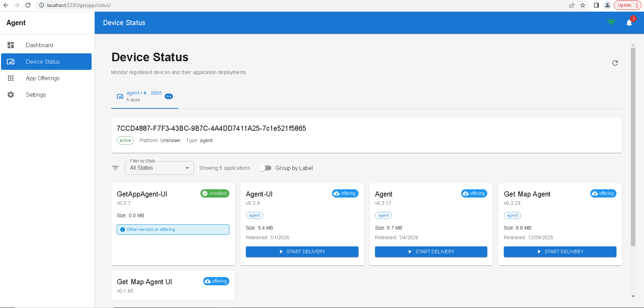
Task: Click the page vertical scrollbar thumb
Action: [x=633, y=147]
